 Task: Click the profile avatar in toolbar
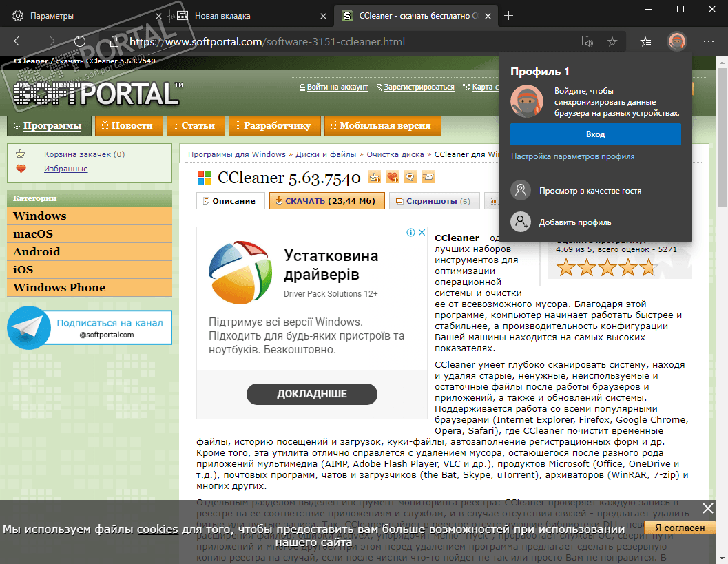coord(676,42)
